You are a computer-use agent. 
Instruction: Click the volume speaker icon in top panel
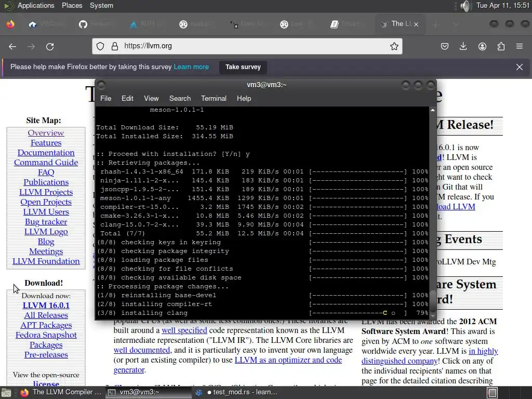(x=466, y=6)
